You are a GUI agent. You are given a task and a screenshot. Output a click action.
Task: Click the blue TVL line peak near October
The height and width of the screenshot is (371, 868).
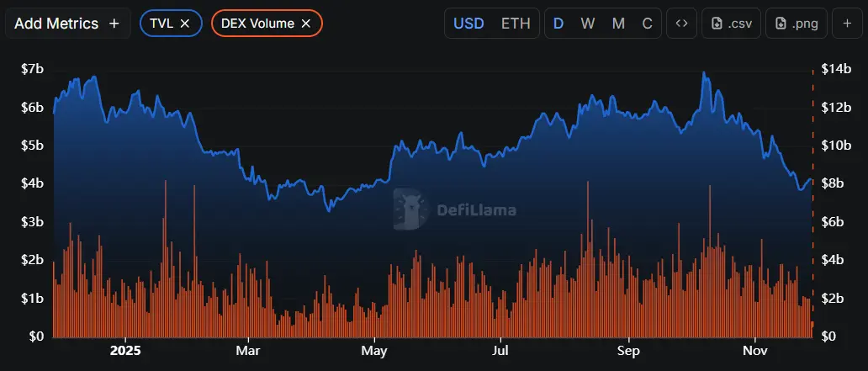[x=703, y=73]
